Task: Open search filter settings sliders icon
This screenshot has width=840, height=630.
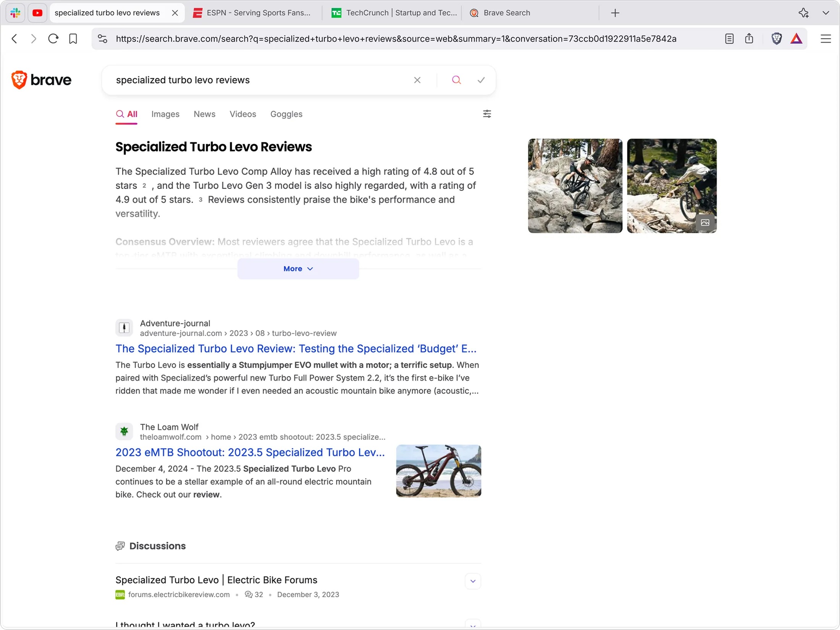Action: coord(487,114)
